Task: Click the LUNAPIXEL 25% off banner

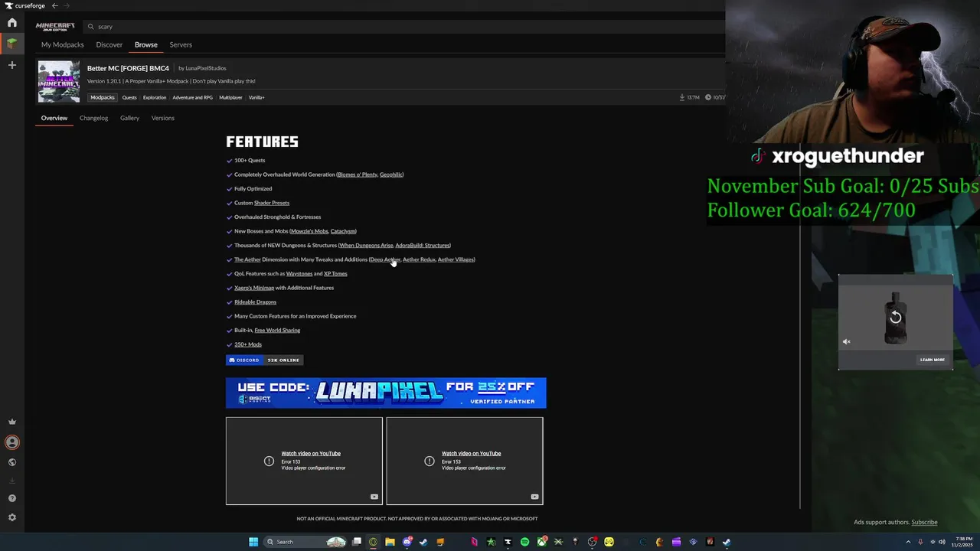Action: pos(386,393)
